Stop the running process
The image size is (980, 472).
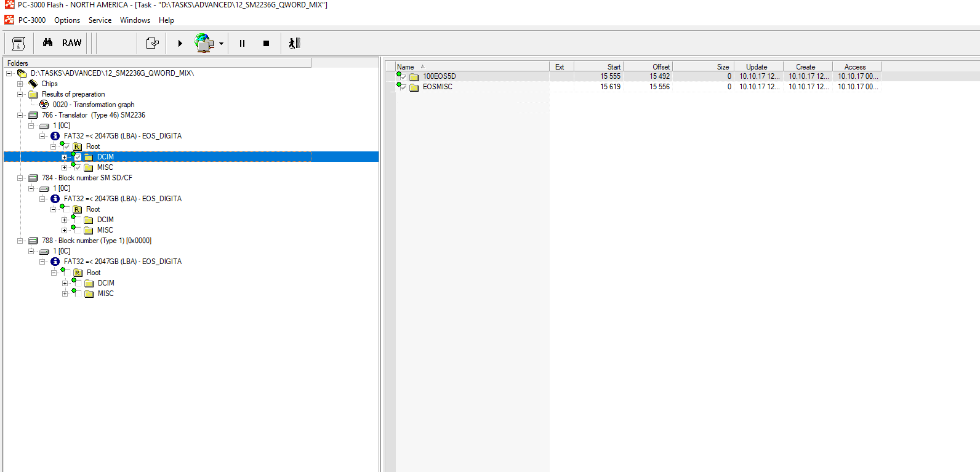266,44
